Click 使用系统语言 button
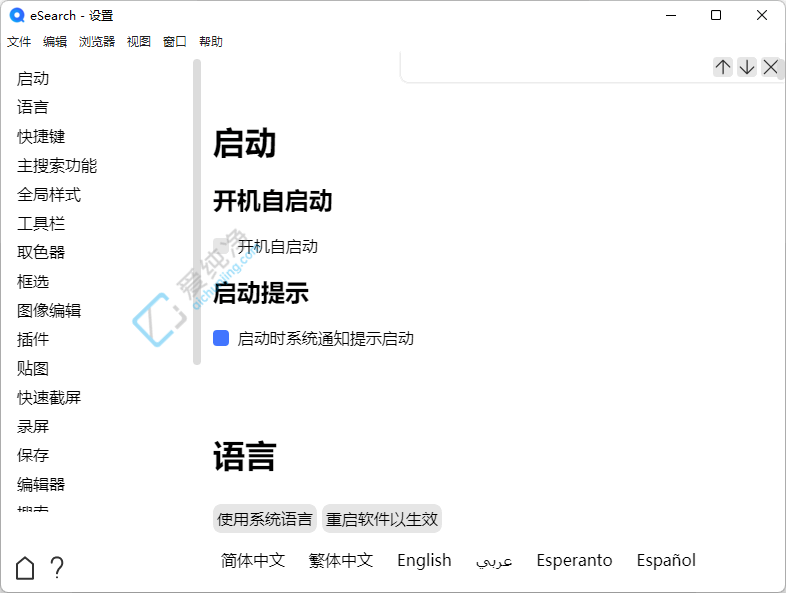 click(265, 519)
